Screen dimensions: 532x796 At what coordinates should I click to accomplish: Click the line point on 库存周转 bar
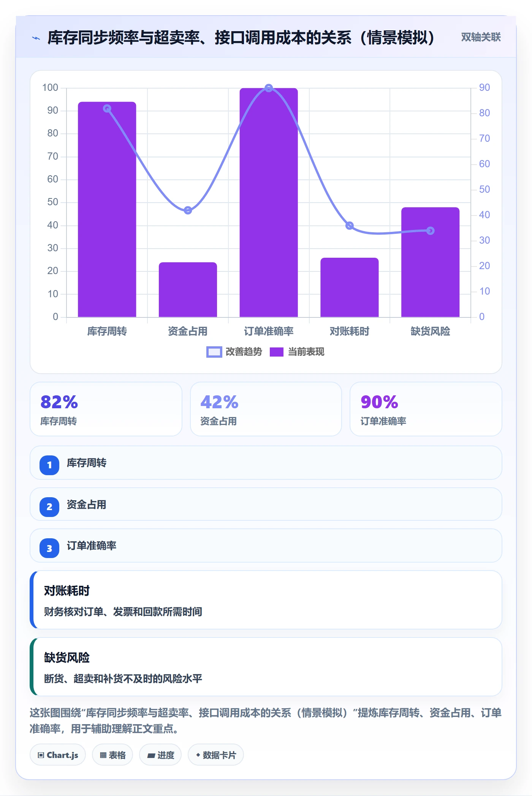[x=107, y=109]
